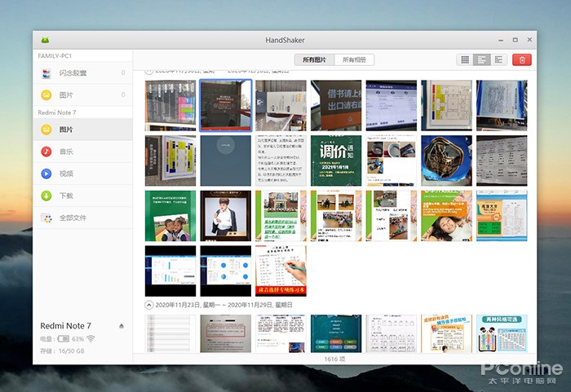Eject Redmi Note 7 device
The width and height of the screenshot is (571, 392).
pos(122,326)
